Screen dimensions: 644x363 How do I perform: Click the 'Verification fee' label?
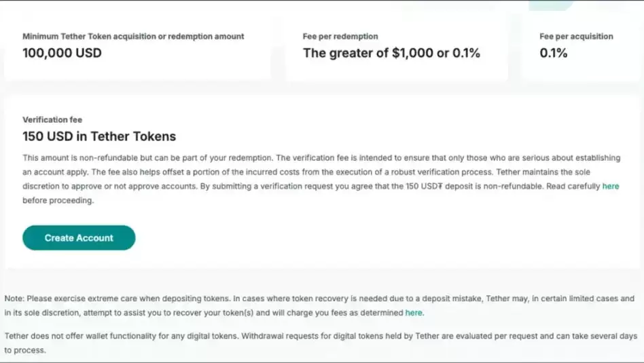click(x=52, y=119)
